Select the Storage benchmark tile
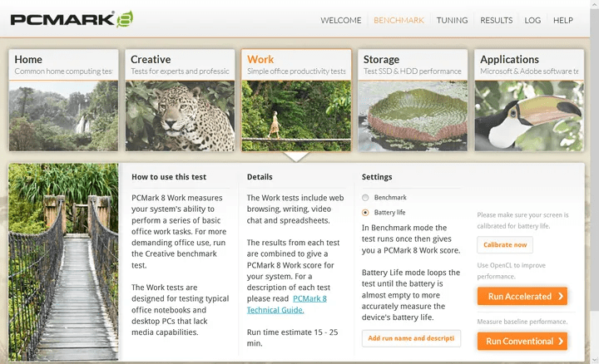The height and width of the screenshot is (364, 599). click(x=411, y=100)
